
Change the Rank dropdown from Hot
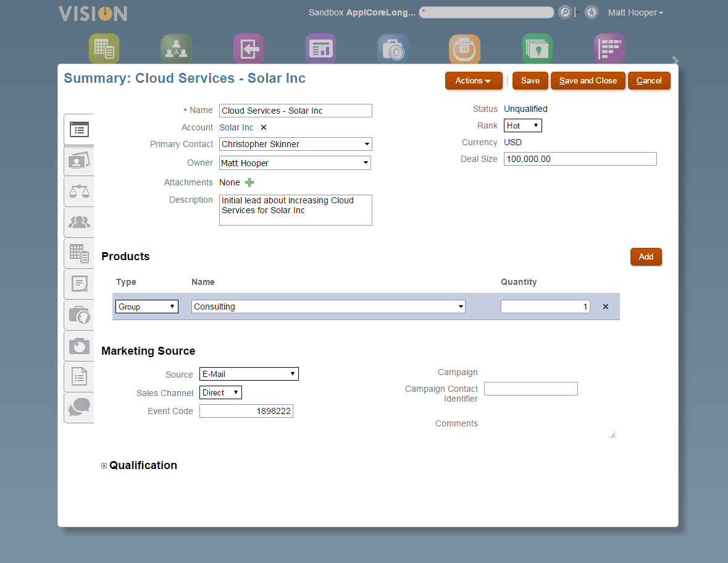[x=523, y=125]
